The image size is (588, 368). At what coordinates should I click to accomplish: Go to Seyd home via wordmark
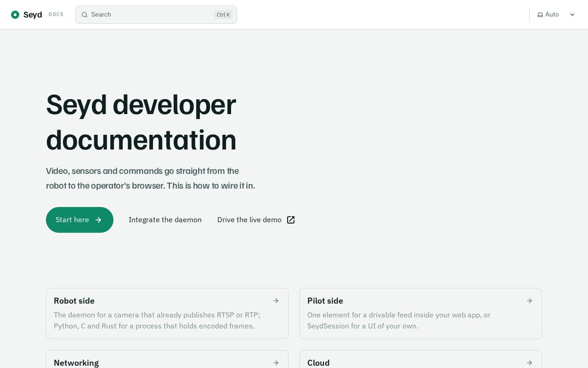33,15
